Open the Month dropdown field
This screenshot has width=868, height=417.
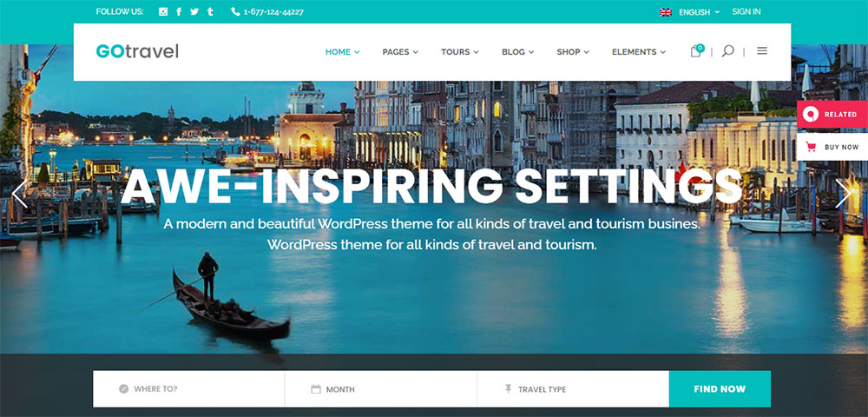(x=380, y=389)
